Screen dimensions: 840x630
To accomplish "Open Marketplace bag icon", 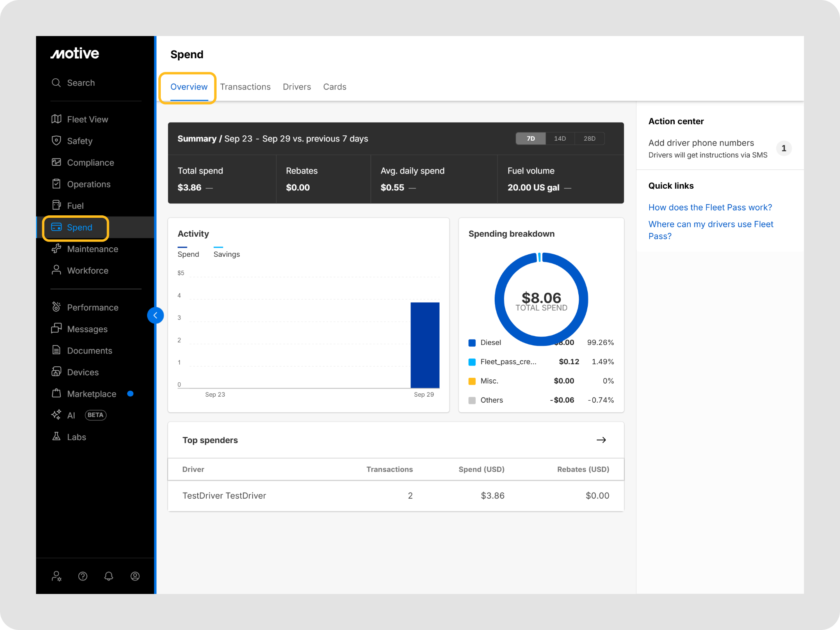I will coord(56,394).
